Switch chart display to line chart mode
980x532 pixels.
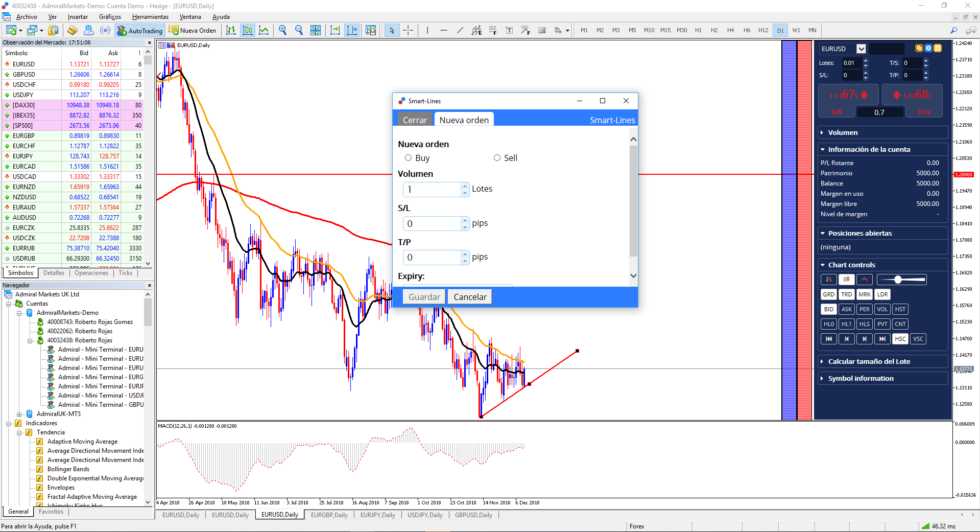tap(264, 30)
